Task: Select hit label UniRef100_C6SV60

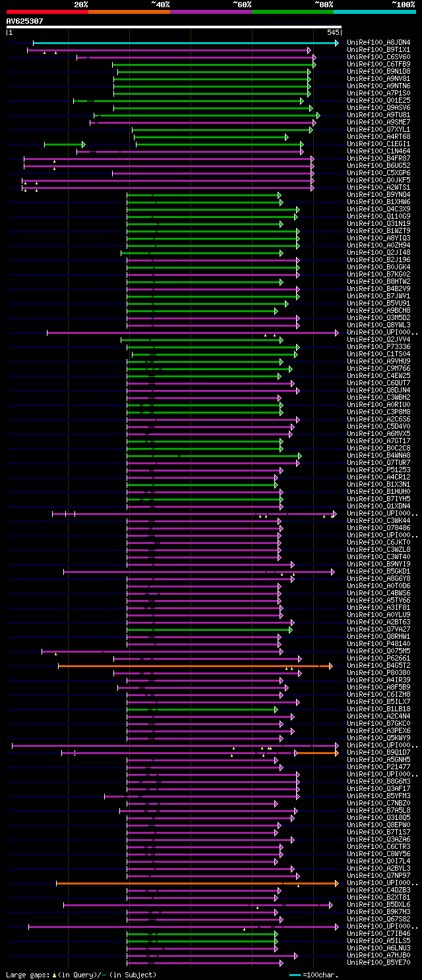Action: (378, 57)
